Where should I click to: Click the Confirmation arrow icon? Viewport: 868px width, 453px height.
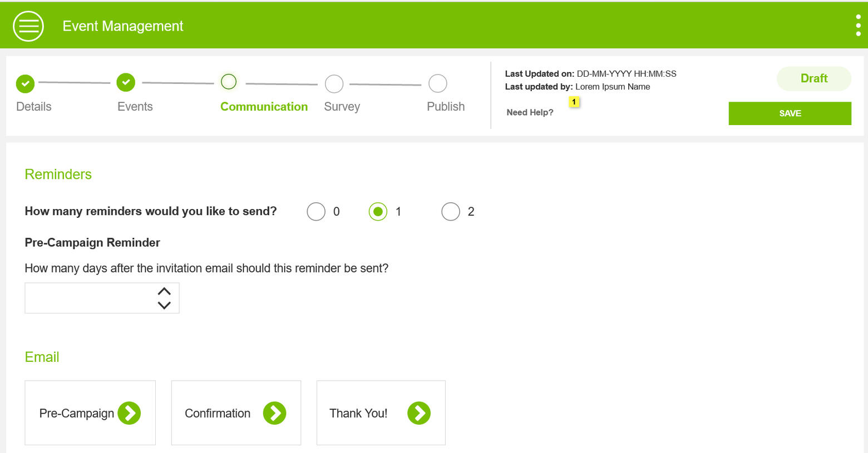(274, 413)
